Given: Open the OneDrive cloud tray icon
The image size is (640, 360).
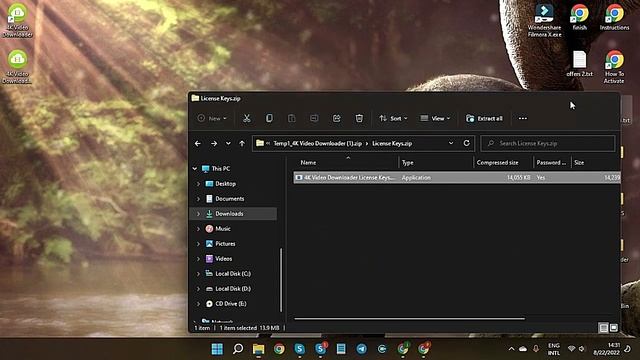Looking at the screenshot, I should click(523, 349).
